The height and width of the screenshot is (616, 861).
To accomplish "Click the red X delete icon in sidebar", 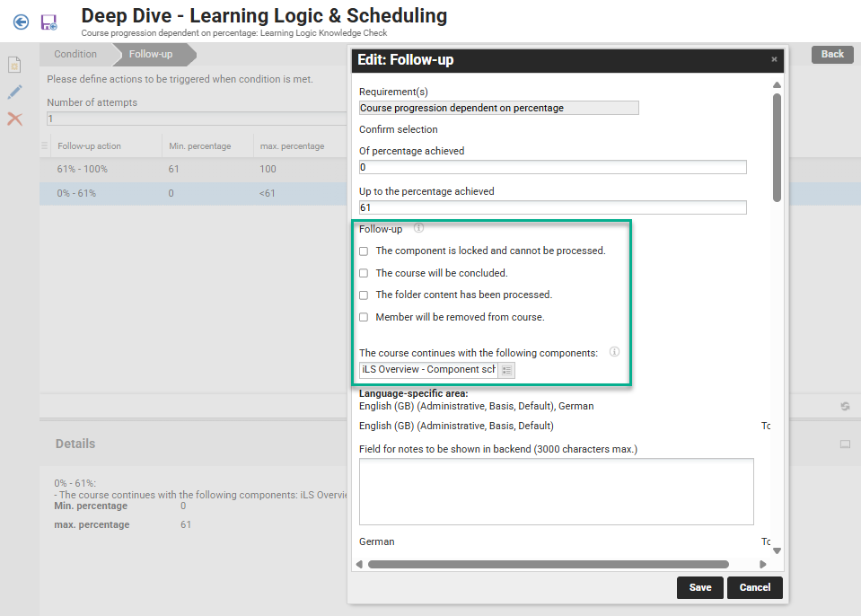I will [13, 119].
